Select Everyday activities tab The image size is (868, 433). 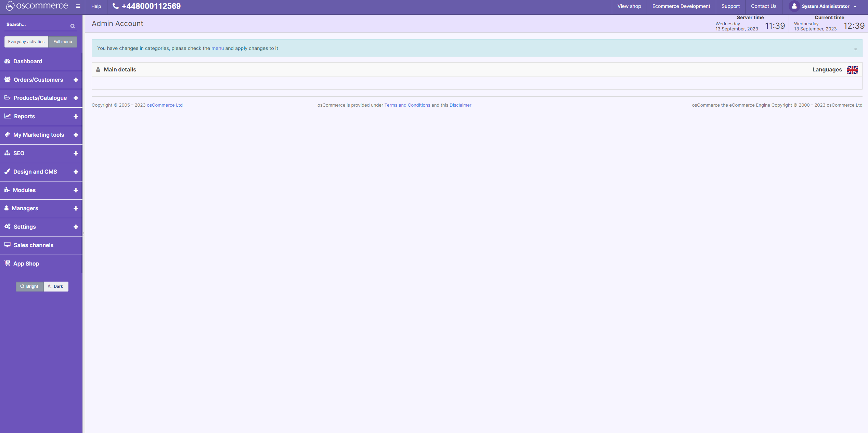pos(27,41)
